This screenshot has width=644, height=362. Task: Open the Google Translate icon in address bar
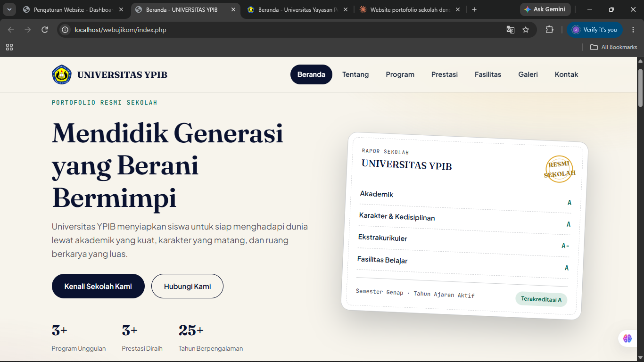pos(510,30)
